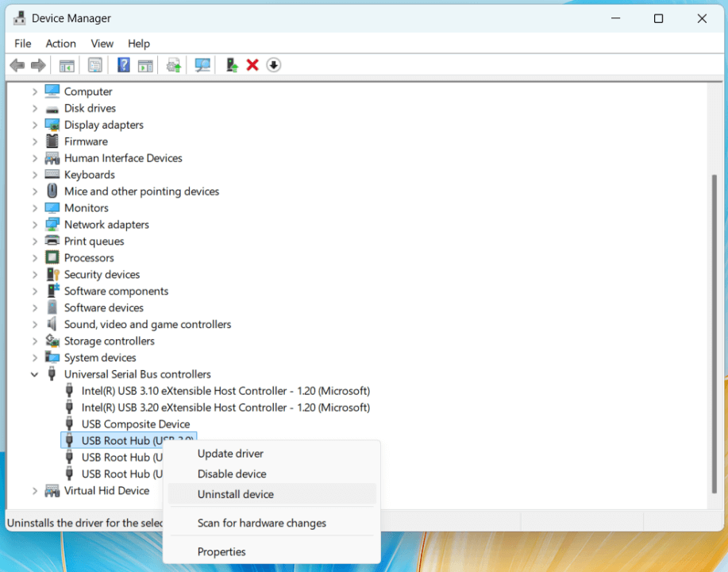Select the Network adapters device icon
This screenshot has width=728, height=572.
tap(52, 224)
